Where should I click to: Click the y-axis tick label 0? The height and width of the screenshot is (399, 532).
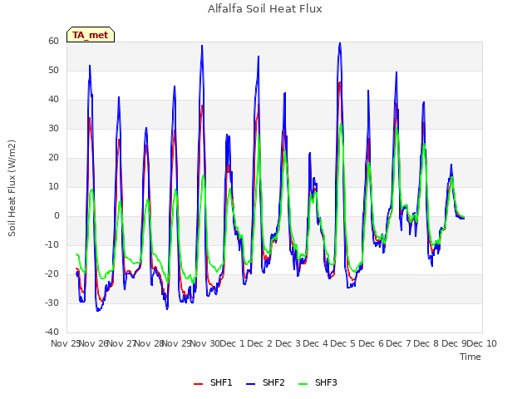(57, 216)
